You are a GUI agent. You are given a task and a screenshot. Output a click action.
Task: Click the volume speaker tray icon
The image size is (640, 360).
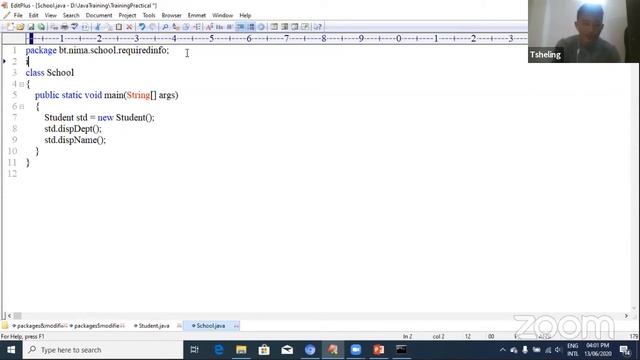(x=558, y=350)
